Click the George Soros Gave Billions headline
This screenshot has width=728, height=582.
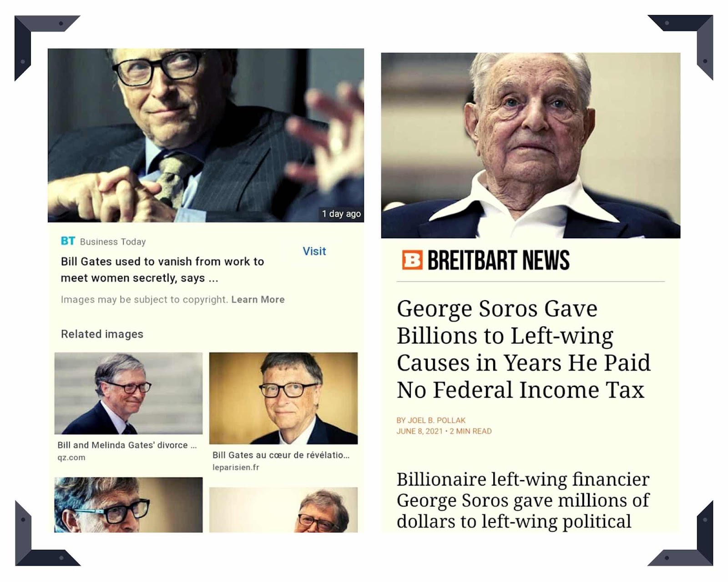[524, 349]
